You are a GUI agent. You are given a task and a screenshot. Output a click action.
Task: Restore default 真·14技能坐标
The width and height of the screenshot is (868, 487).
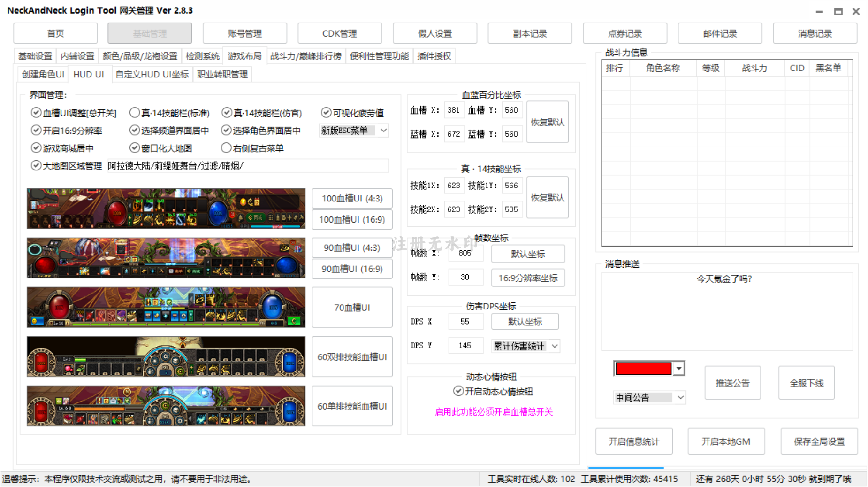coord(548,197)
